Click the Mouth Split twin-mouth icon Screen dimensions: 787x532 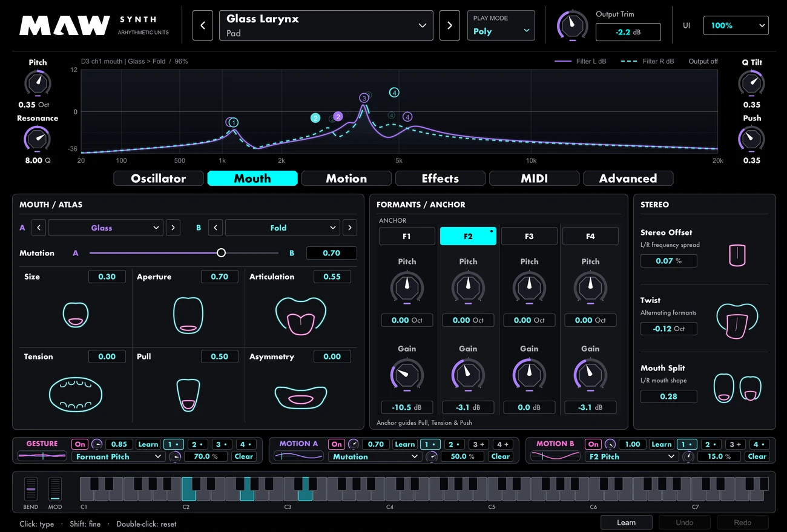(x=737, y=388)
